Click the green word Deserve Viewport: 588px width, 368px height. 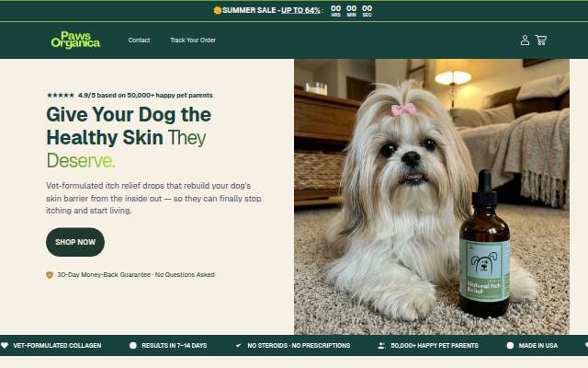pos(81,161)
